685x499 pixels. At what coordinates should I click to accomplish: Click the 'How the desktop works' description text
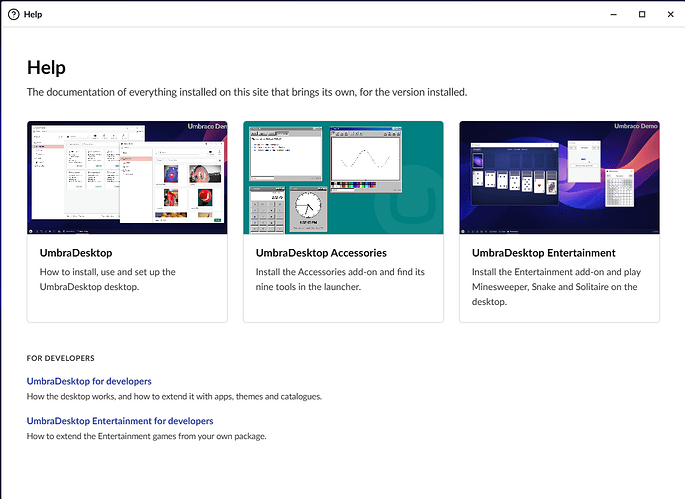coord(174,397)
